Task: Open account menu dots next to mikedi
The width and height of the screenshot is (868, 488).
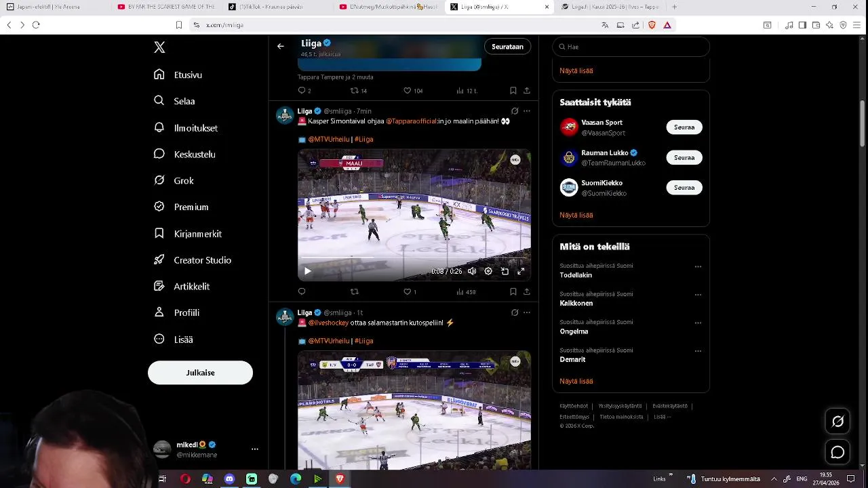Action: point(255,449)
